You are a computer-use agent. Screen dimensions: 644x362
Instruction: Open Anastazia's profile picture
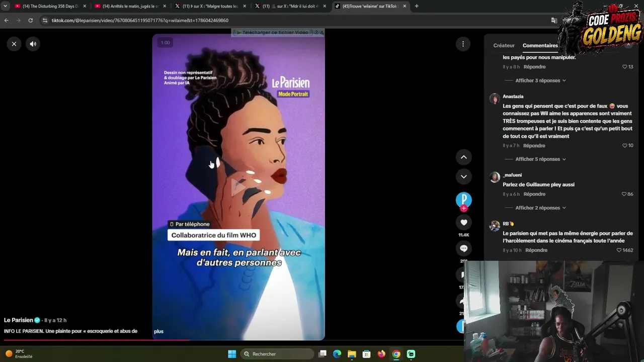coord(495,99)
